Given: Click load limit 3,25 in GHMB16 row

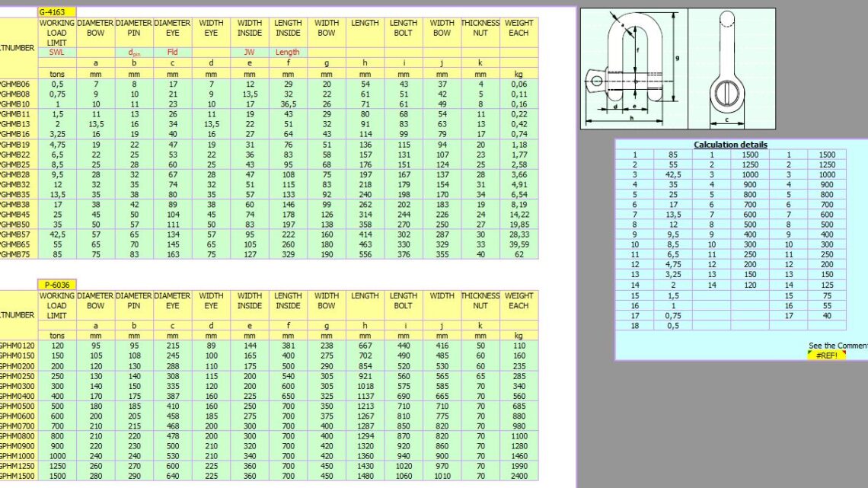Looking at the screenshot, I should tap(57, 134).
